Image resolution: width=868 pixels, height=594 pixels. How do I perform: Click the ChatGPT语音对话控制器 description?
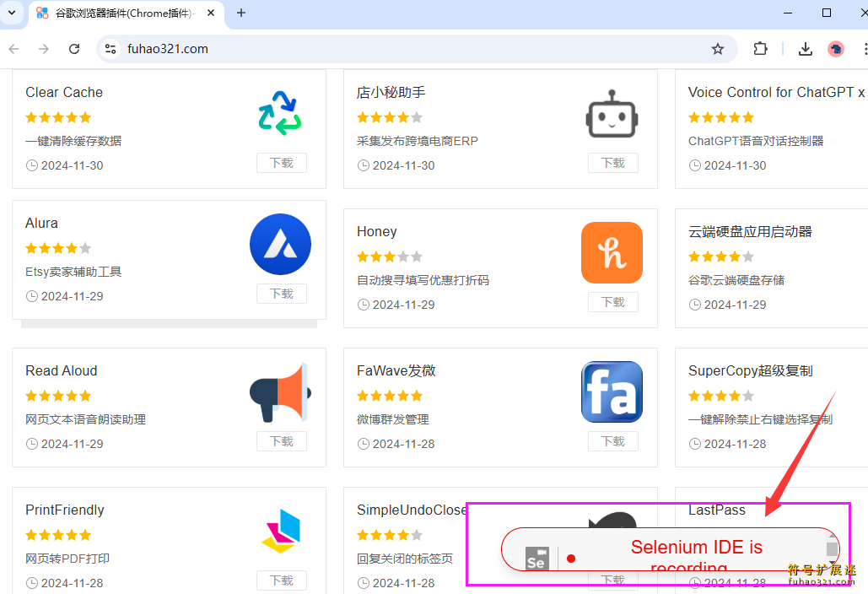tap(756, 141)
